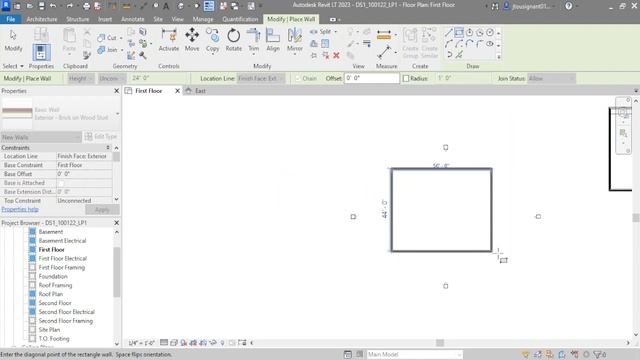Click the Base Offset value field
The image size is (640, 360).
[84, 174]
